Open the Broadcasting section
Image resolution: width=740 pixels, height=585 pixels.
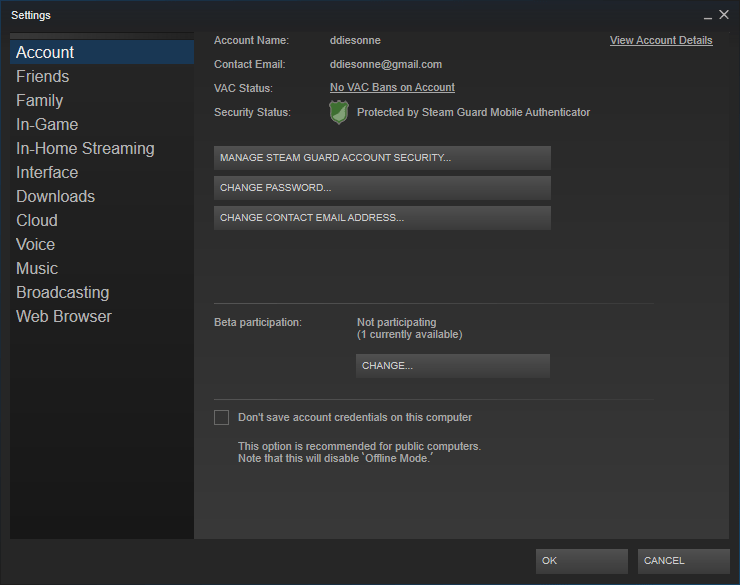[63, 292]
